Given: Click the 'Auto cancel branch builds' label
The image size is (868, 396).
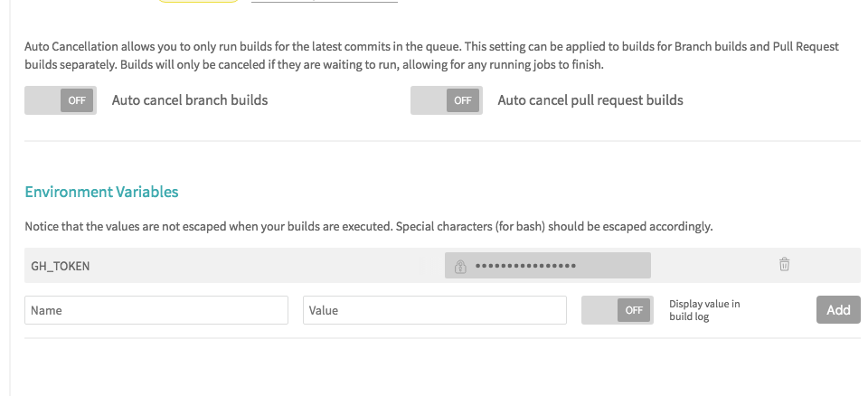Looking at the screenshot, I should pos(190,100).
